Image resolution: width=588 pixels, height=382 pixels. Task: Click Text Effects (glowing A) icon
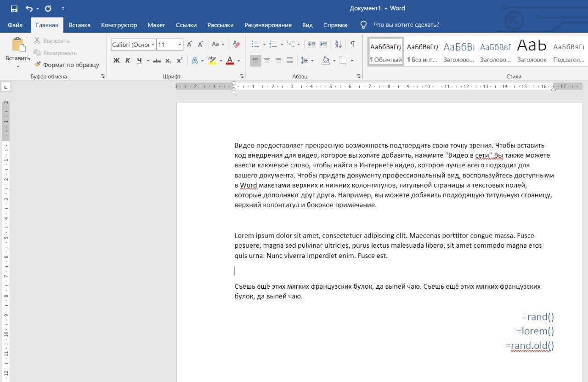click(x=195, y=60)
